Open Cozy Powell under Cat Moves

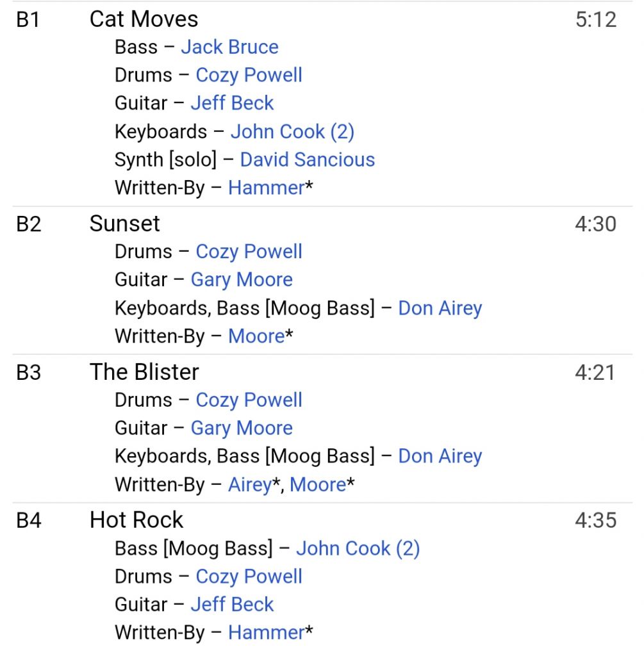249,76
